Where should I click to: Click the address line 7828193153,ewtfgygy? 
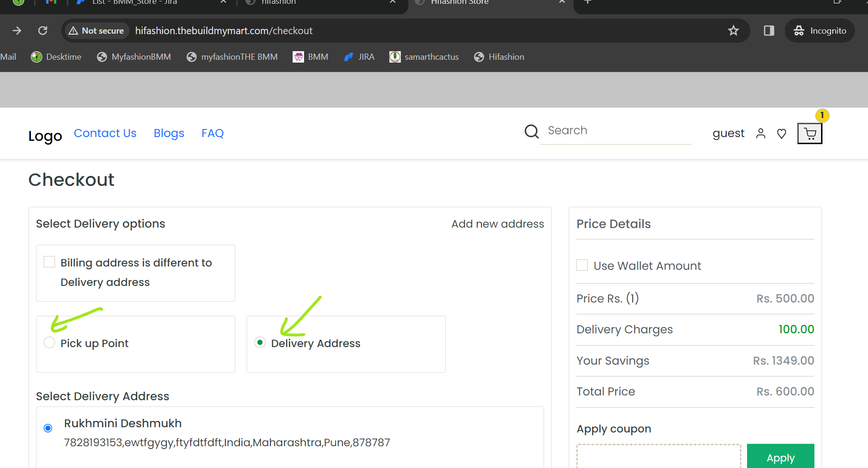pyautogui.click(x=227, y=442)
